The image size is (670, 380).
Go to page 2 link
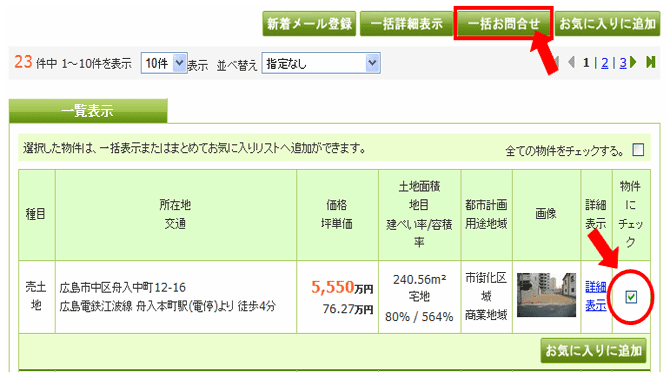coord(605,63)
